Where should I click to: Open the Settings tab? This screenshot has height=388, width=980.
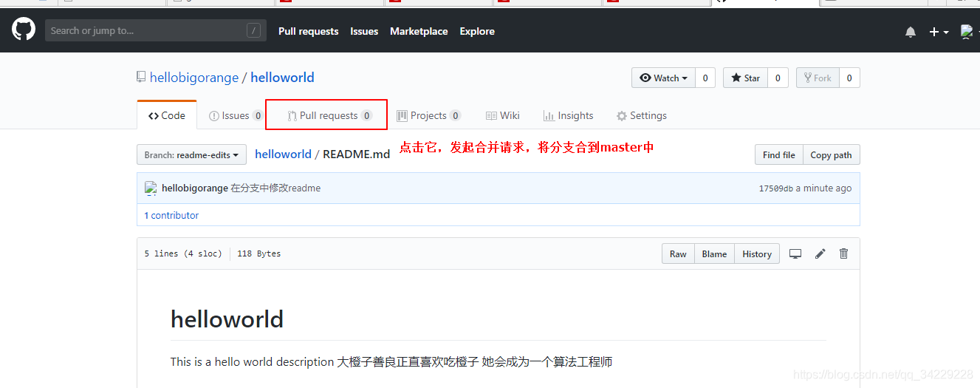tap(642, 115)
